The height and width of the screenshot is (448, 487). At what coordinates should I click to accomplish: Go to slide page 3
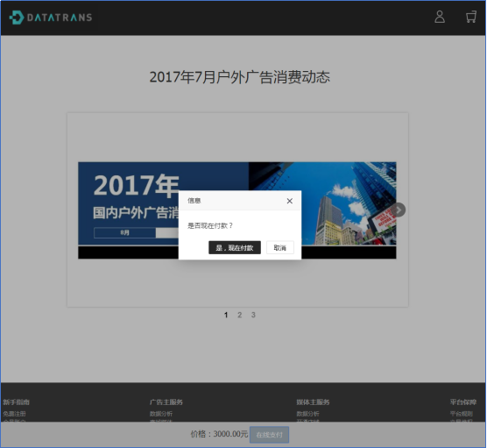253,315
